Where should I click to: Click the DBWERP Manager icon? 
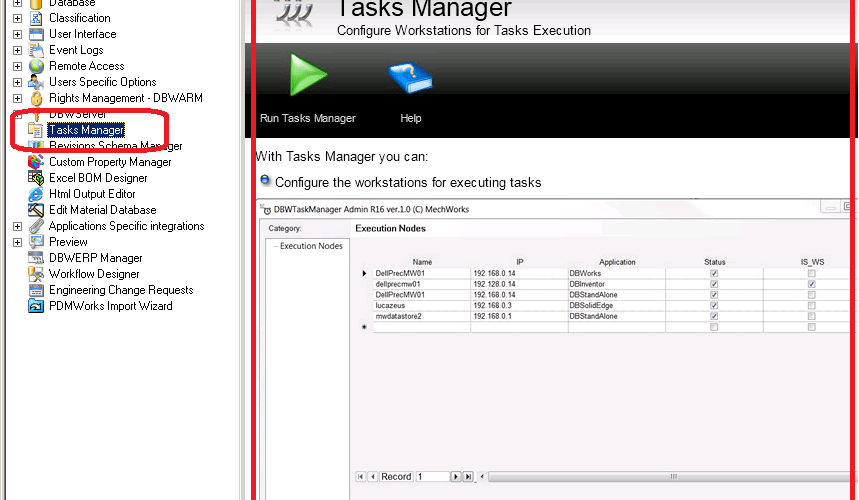(36, 258)
